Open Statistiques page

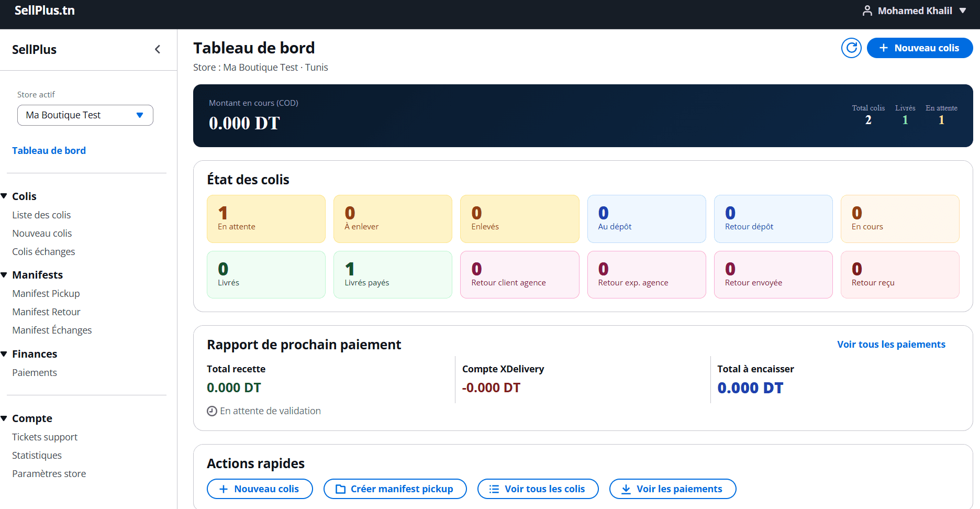click(x=37, y=456)
